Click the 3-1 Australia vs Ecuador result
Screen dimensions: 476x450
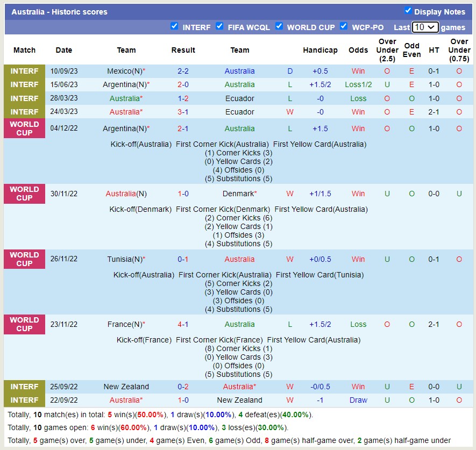(x=183, y=112)
